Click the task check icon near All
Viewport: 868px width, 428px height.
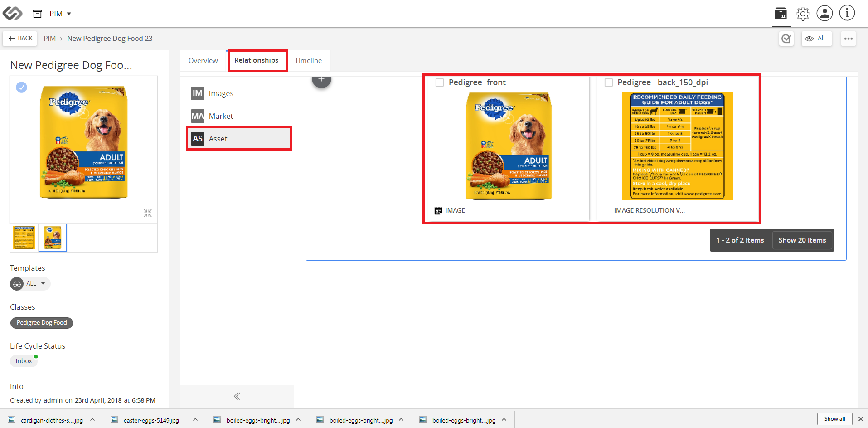click(x=786, y=39)
